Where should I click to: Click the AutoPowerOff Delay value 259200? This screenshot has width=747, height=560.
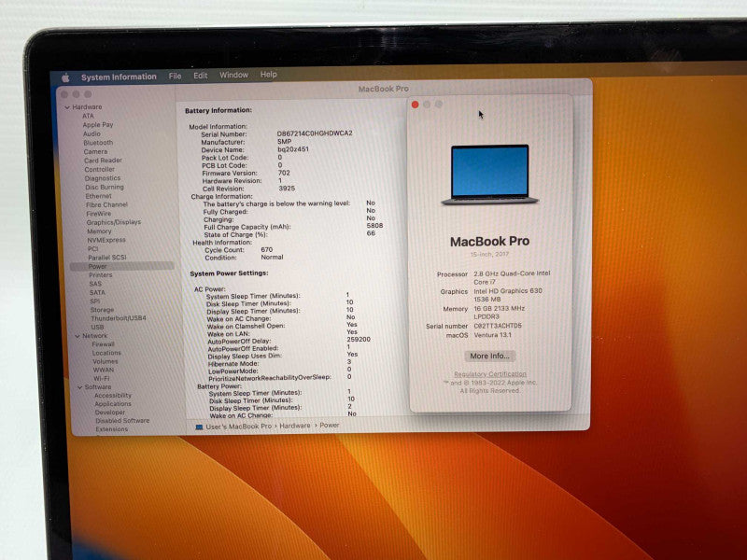pyautogui.click(x=359, y=340)
